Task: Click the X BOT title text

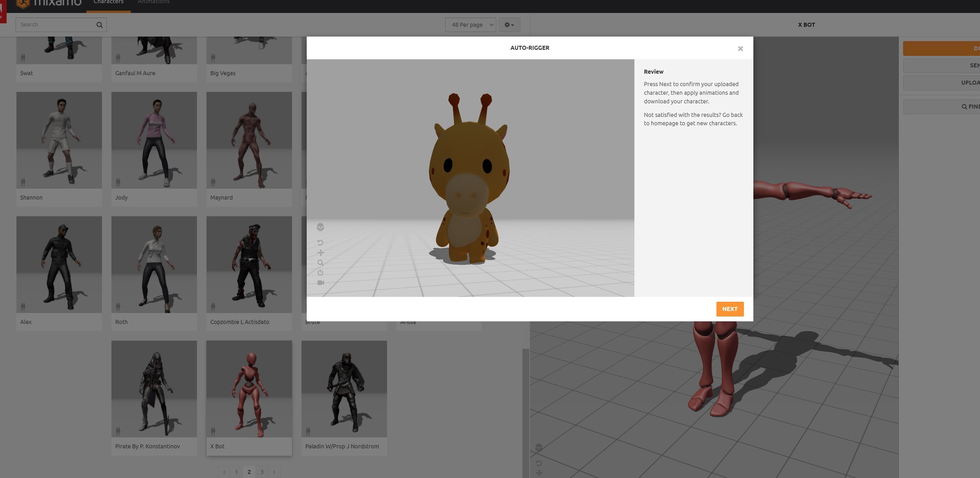Action: tap(806, 25)
